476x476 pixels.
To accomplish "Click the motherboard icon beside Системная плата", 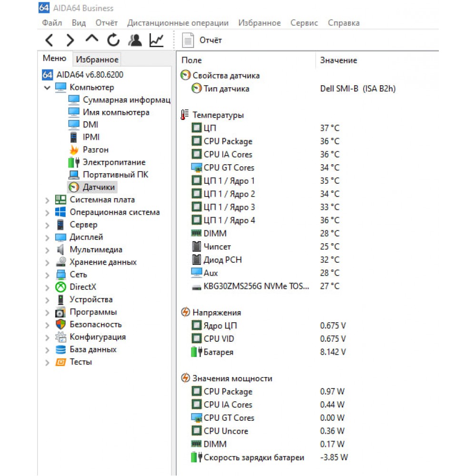I will pos(61,199).
